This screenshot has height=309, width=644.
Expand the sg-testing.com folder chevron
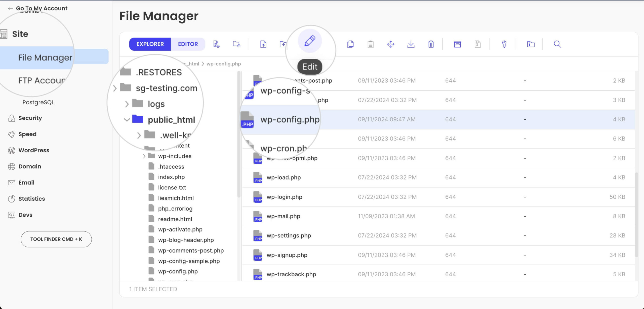coord(115,88)
